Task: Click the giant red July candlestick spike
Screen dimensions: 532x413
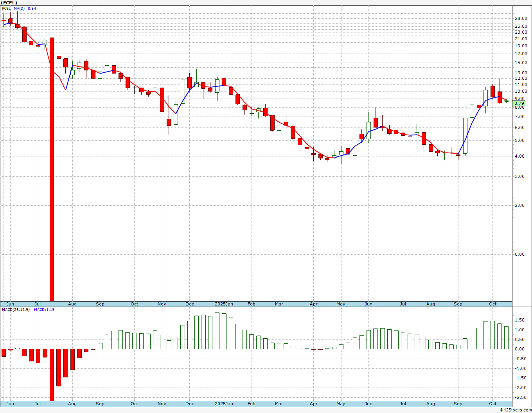Action: pyautogui.click(x=52, y=169)
